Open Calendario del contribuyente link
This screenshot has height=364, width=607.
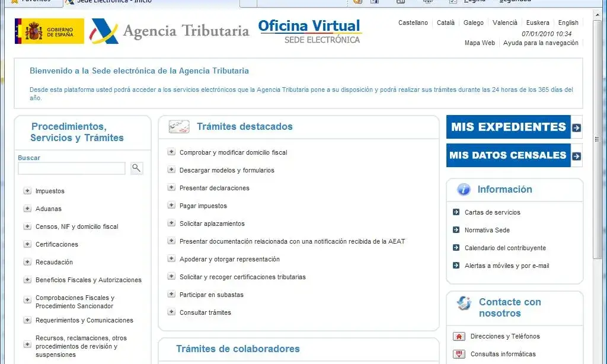[505, 248]
